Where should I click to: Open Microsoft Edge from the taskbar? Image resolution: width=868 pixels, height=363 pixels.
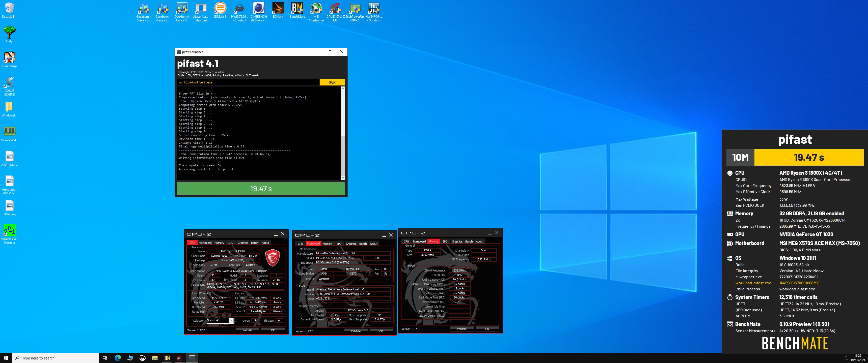point(118,358)
